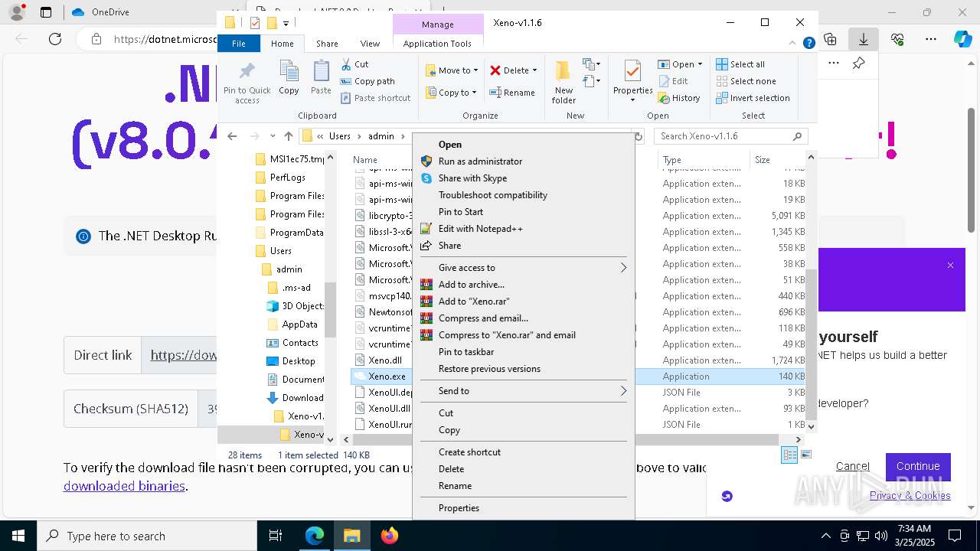Click the Rename ribbon button

512,93
